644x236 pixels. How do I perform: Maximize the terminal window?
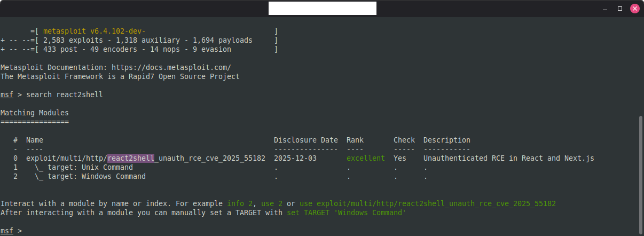tap(620, 9)
